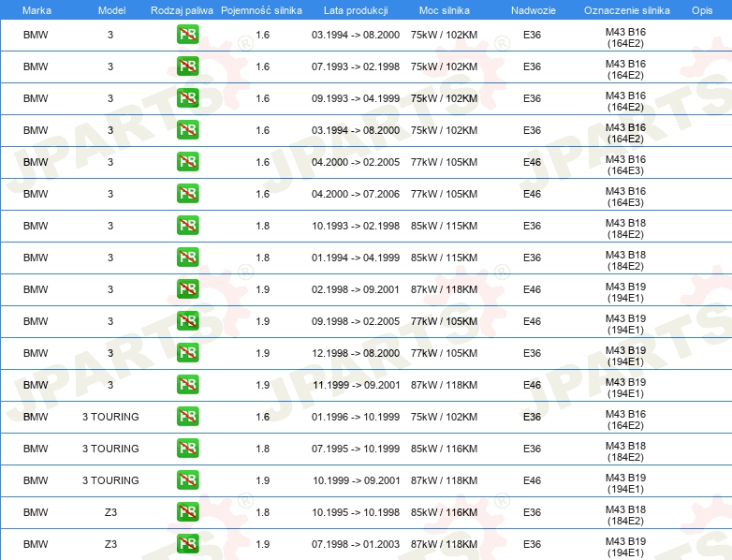
Task: Select date range 02.1998 -> 09.2001
Action: (356, 289)
